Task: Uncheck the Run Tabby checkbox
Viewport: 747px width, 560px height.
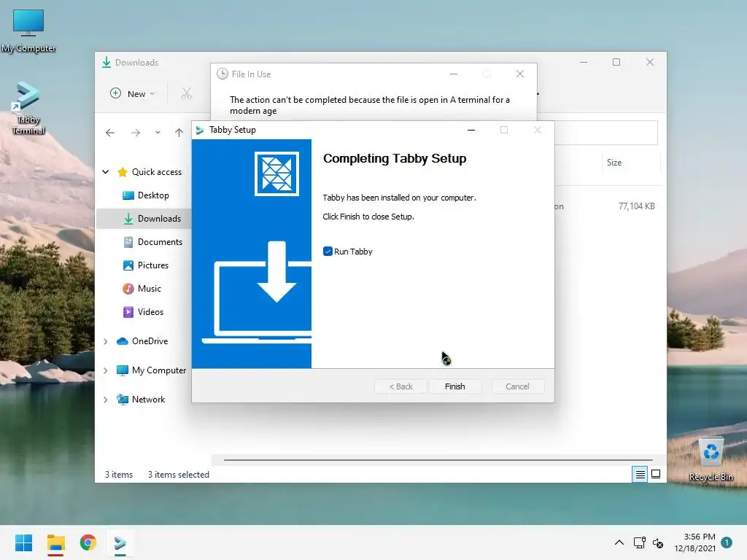Action: pos(328,252)
